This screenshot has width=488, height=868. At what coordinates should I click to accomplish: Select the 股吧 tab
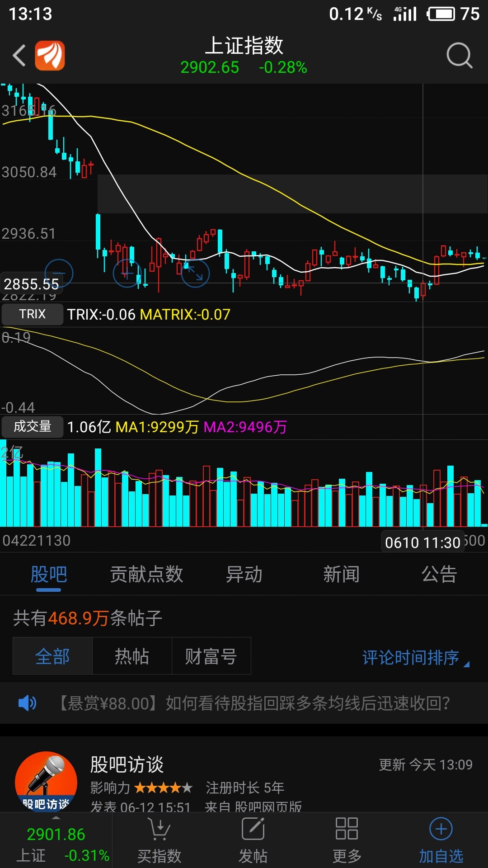pyautogui.click(x=49, y=575)
